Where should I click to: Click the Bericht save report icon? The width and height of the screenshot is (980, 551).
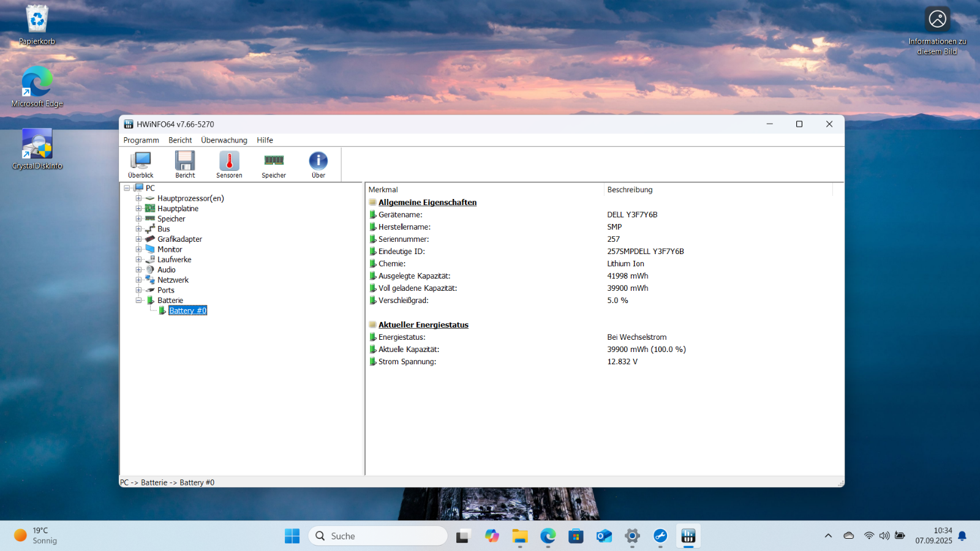pyautogui.click(x=185, y=164)
